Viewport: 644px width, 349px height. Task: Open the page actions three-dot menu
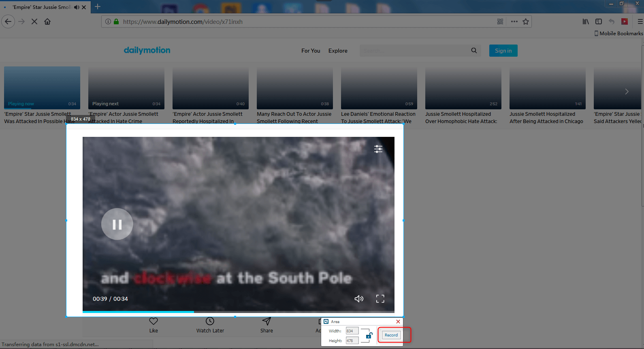tap(514, 21)
